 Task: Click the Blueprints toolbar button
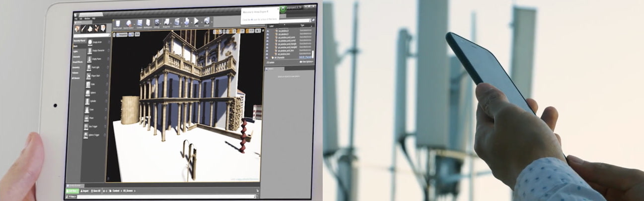click(x=166, y=24)
